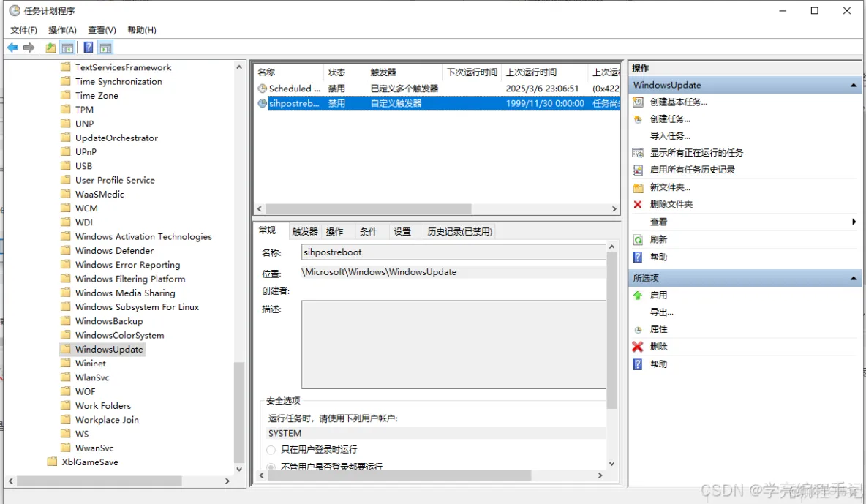The height and width of the screenshot is (504, 866).
Task: Select the '只在用户登录时运行' radio button
Action: tap(272, 449)
